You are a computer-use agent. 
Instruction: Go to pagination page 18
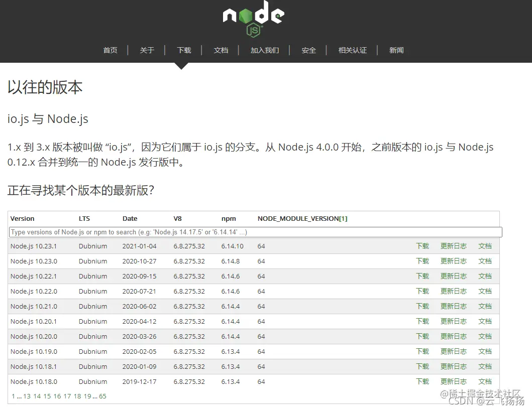(77, 396)
